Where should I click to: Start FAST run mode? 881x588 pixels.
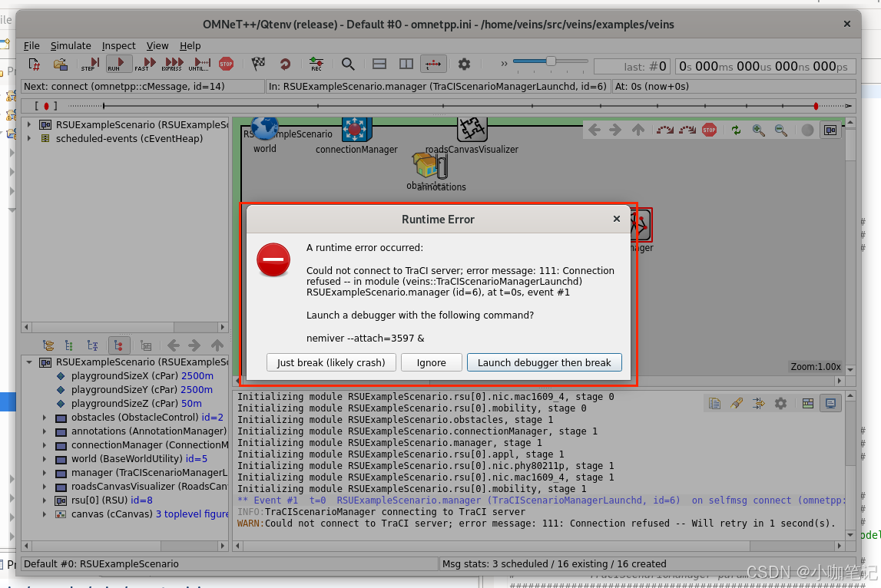tap(145, 64)
